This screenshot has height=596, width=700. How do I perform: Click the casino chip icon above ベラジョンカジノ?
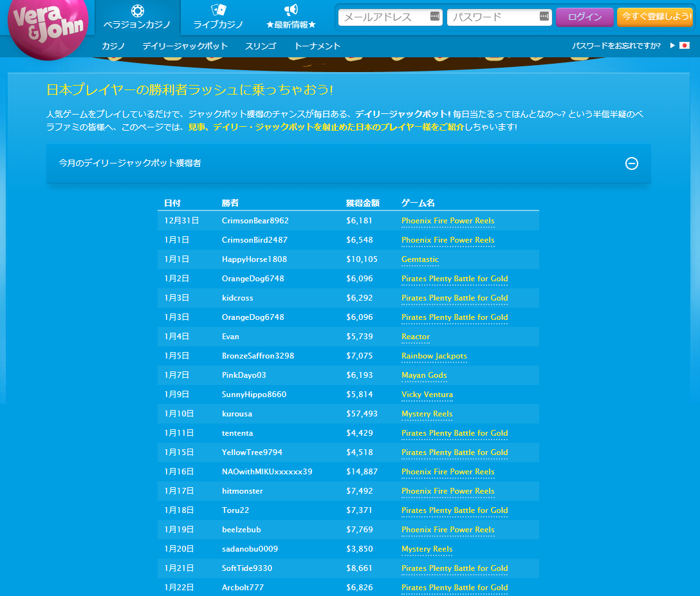point(138,10)
